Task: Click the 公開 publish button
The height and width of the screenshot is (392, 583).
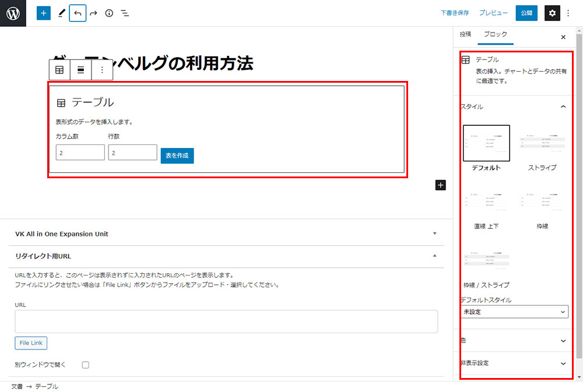Action: pyautogui.click(x=526, y=13)
